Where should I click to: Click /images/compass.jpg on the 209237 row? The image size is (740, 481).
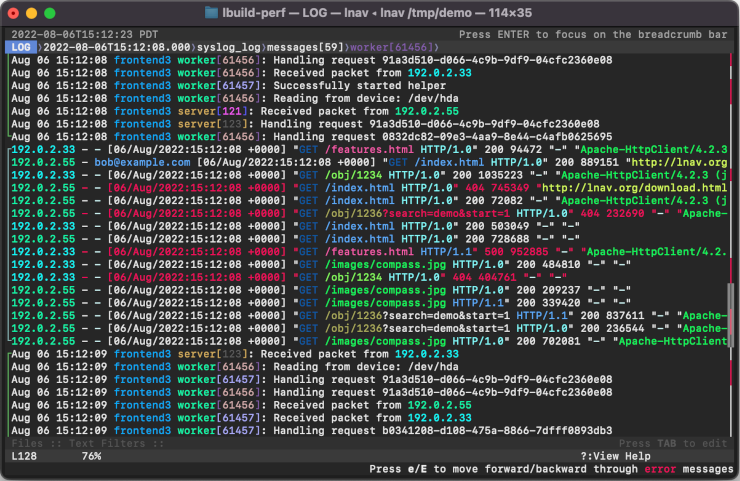point(386,290)
